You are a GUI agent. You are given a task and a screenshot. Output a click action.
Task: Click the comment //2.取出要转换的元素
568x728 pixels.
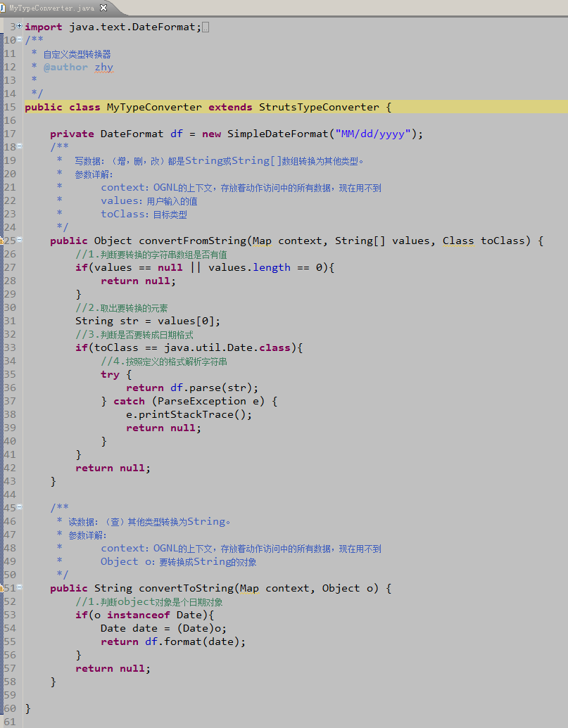click(122, 308)
